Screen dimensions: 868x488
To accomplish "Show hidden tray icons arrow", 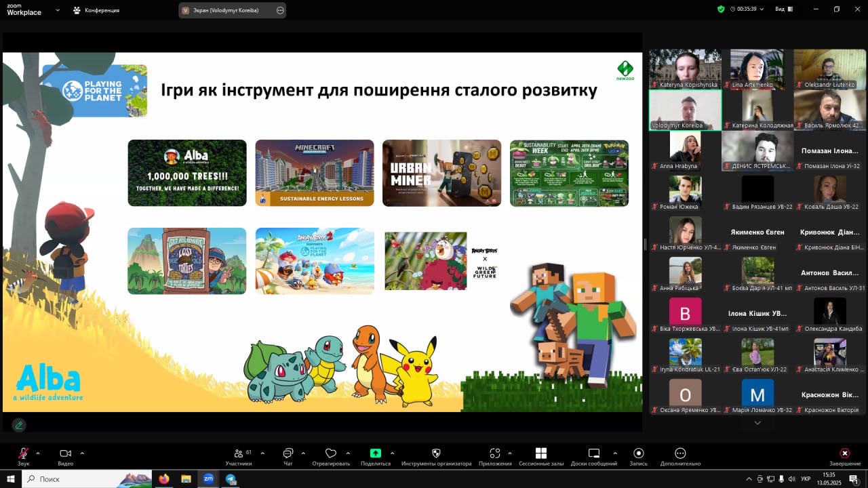I will 749,479.
